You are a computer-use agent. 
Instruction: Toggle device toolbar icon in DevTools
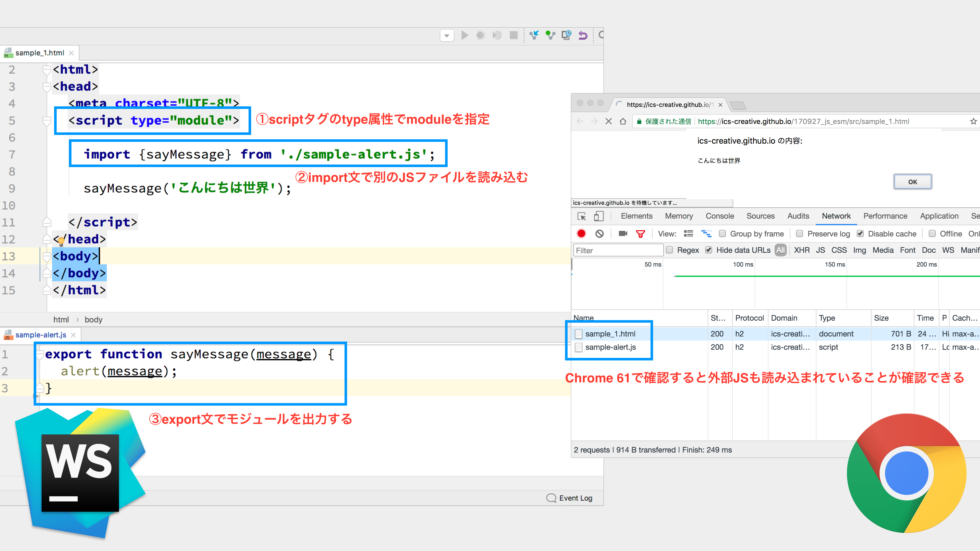point(599,216)
